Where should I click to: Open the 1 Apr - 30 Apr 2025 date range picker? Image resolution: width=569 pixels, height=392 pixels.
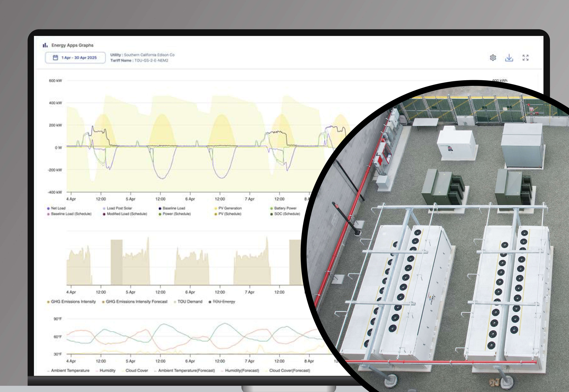point(75,58)
